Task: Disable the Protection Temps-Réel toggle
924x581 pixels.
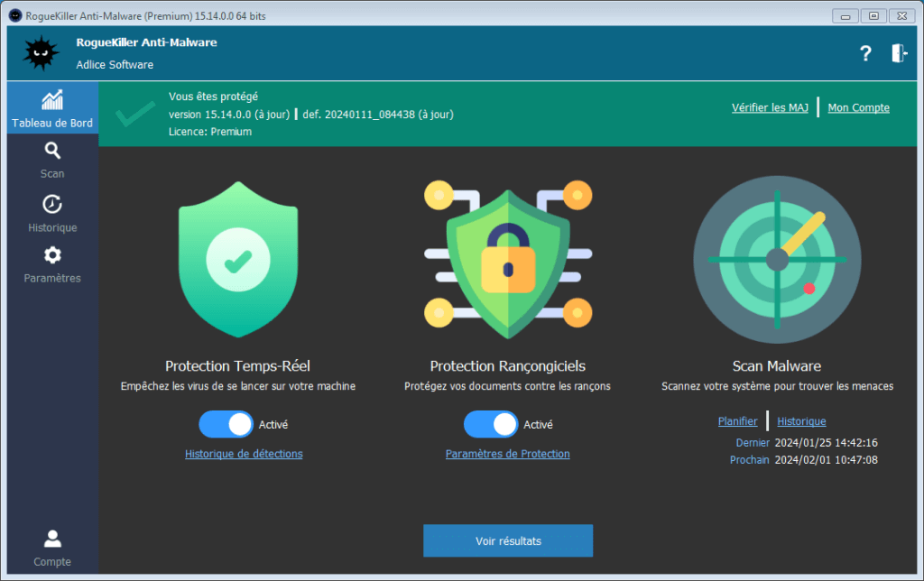Action: 226,424
